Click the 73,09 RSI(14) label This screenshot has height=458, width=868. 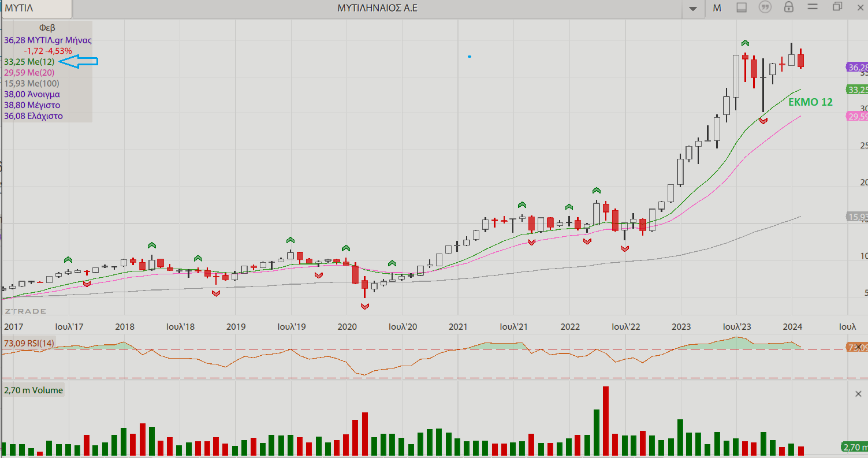[29, 344]
